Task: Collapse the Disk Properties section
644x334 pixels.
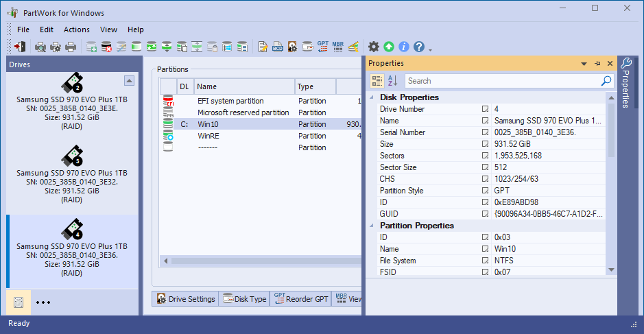Action: 372,97
